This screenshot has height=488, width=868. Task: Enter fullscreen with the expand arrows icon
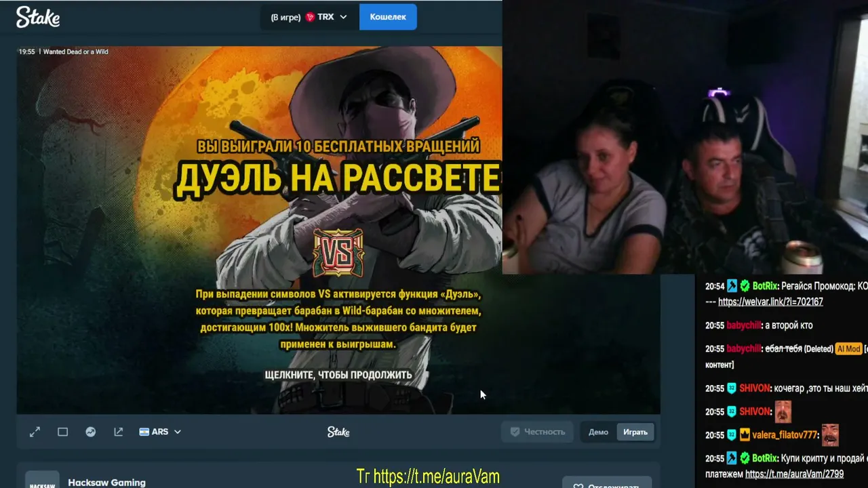[x=35, y=432]
